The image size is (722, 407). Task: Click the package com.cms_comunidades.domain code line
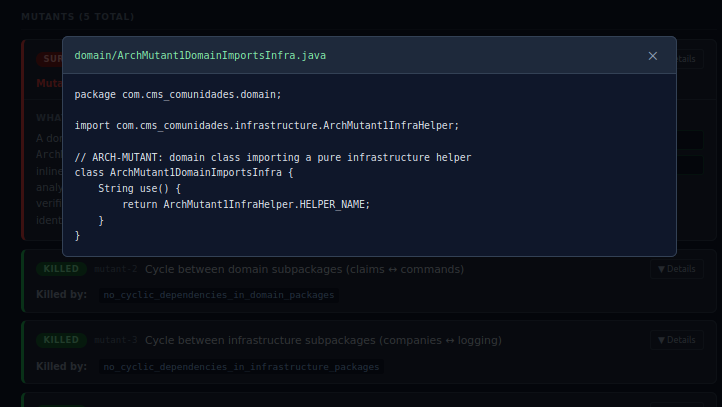click(178, 94)
